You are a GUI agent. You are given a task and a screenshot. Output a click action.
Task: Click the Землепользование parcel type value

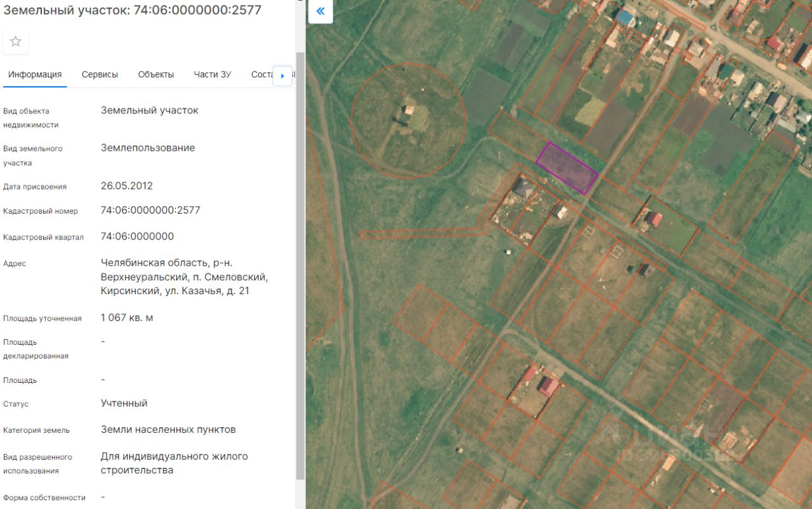coord(148,148)
